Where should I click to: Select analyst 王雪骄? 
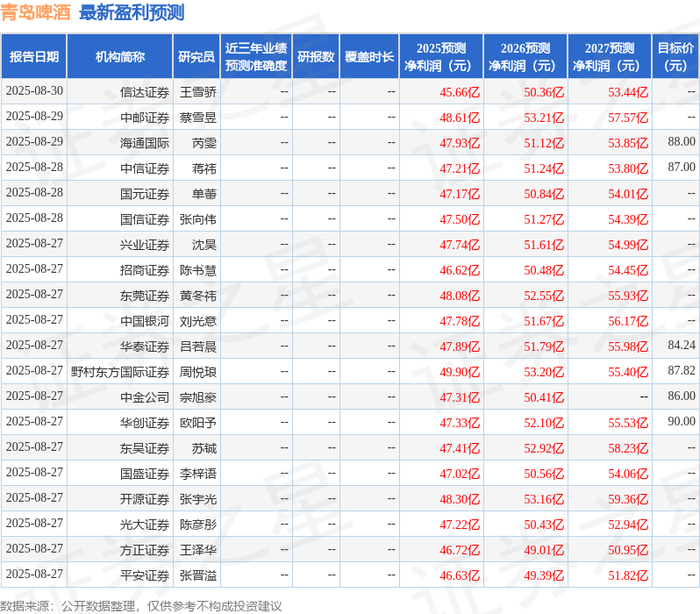pyautogui.click(x=198, y=92)
